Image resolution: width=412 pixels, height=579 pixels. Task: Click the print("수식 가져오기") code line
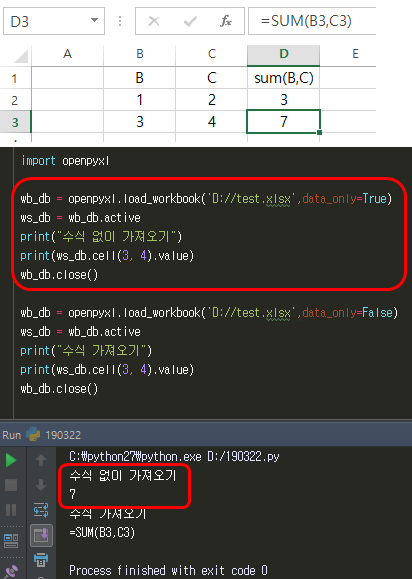tap(86, 350)
